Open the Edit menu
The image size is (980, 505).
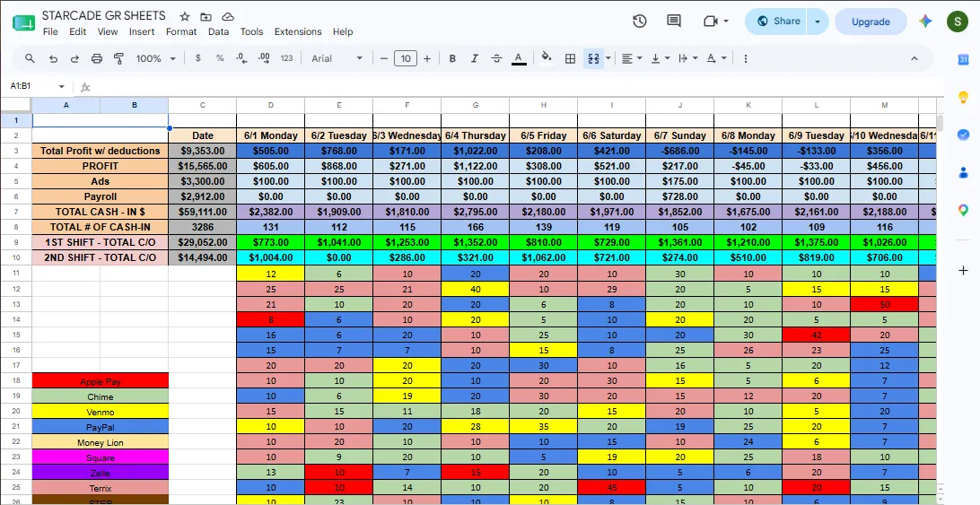coord(77,32)
